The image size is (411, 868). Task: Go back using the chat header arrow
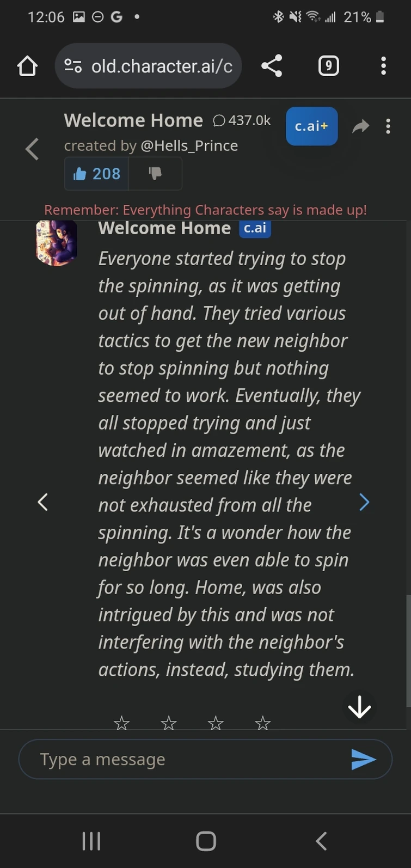[32, 149]
